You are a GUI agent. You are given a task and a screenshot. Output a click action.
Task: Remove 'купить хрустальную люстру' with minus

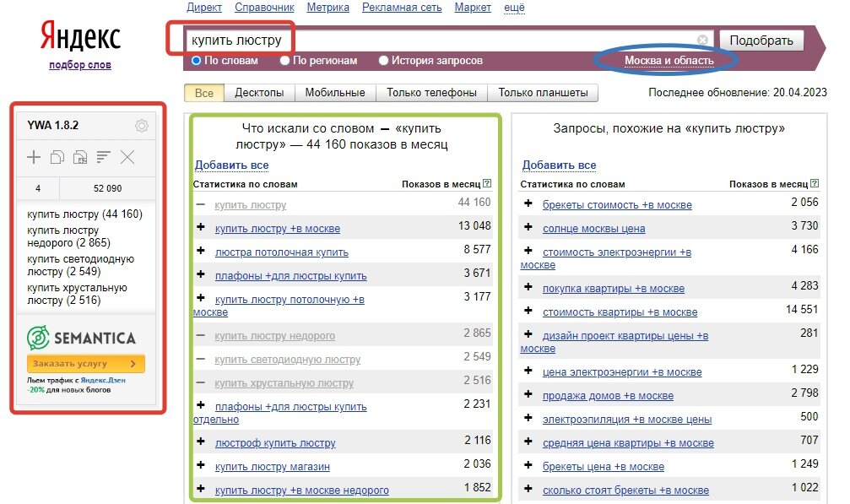201,382
